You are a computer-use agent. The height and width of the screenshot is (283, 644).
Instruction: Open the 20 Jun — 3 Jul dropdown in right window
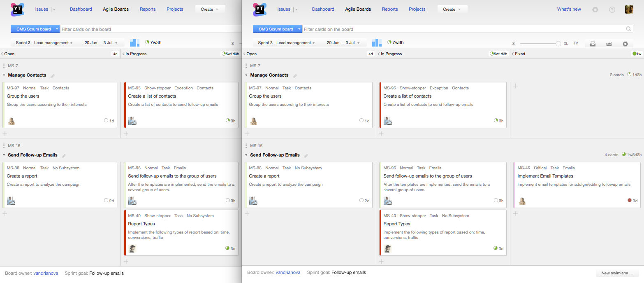344,43
